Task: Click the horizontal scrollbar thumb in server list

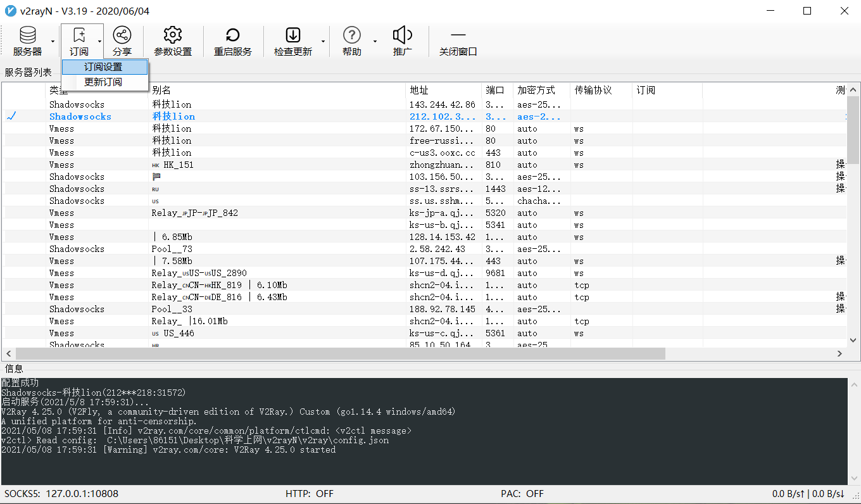Action: tap(341, 354)
